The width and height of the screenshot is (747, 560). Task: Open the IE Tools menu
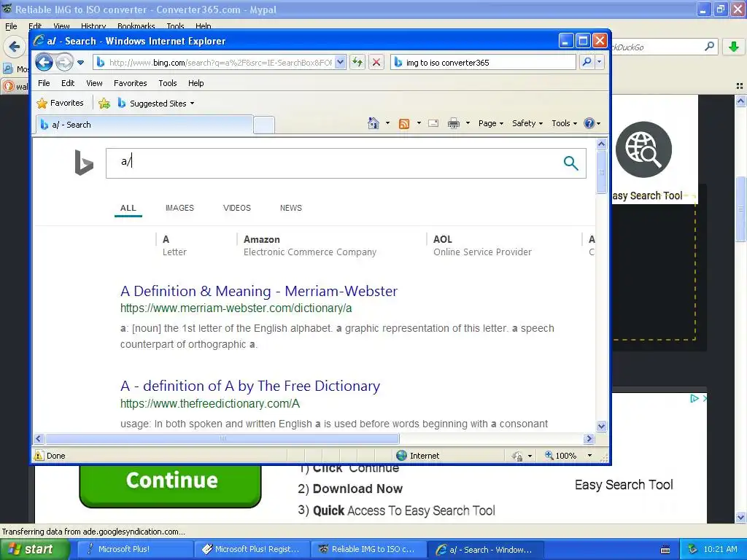tap(168, 83)
